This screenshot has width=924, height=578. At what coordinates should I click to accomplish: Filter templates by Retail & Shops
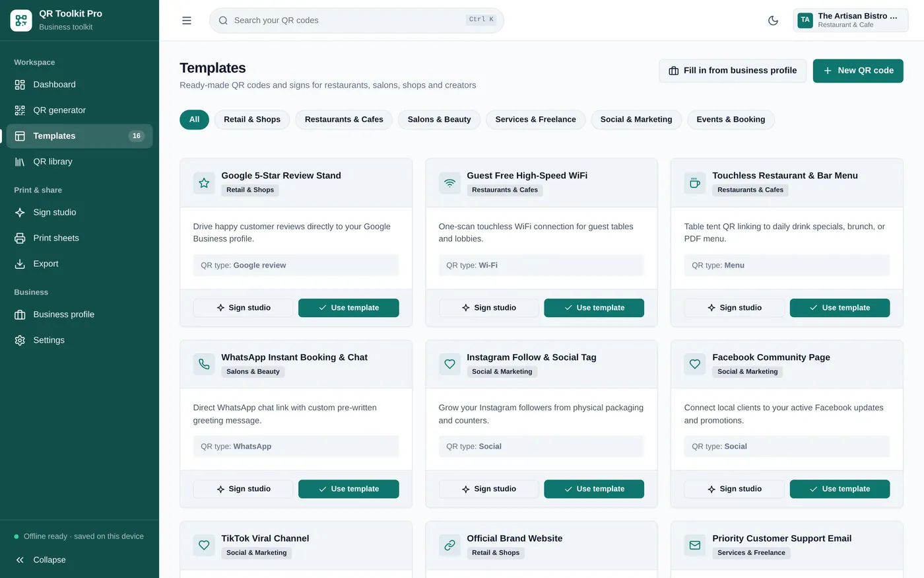(x=252, y=120)
